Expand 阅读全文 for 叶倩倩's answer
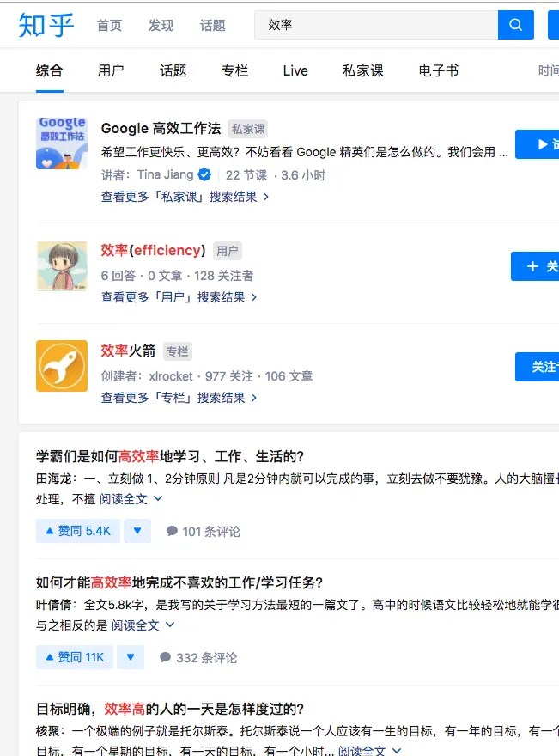 (143, 625)
